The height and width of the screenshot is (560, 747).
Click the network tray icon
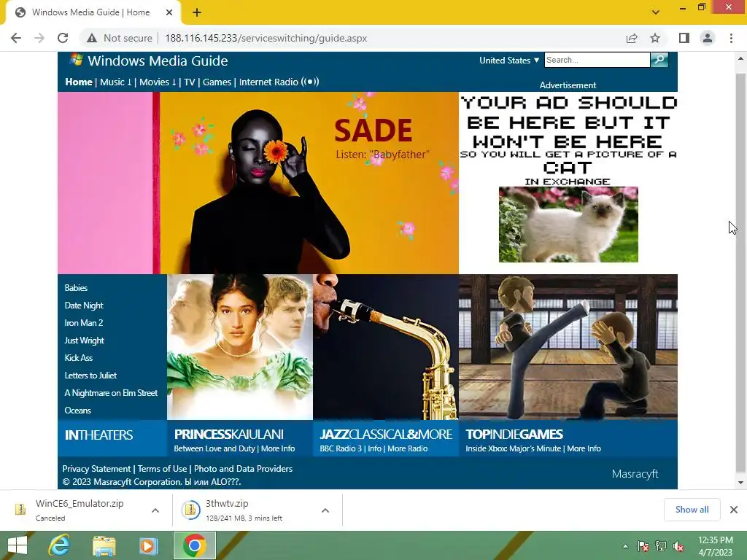pyautogui.click(x=661, y=546)
